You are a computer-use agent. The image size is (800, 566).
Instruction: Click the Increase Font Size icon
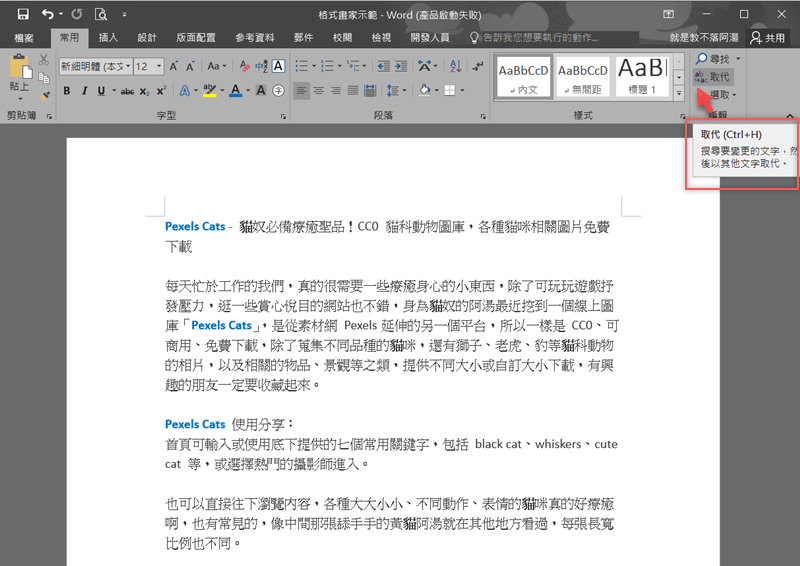174,66
